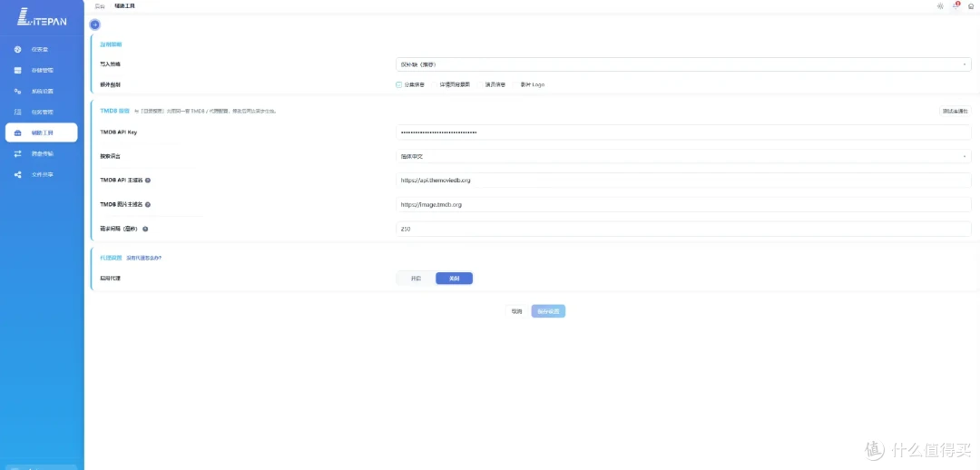The height and width of the screenshot is (470, 980).
Task: Click the request interval field showing 250
Action: click(x=683, y=229)
